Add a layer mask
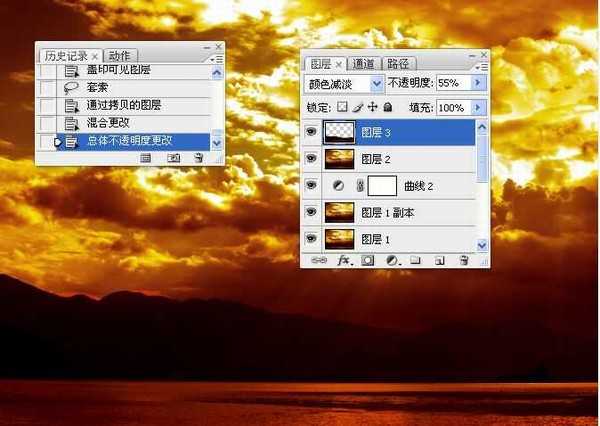 368,260
